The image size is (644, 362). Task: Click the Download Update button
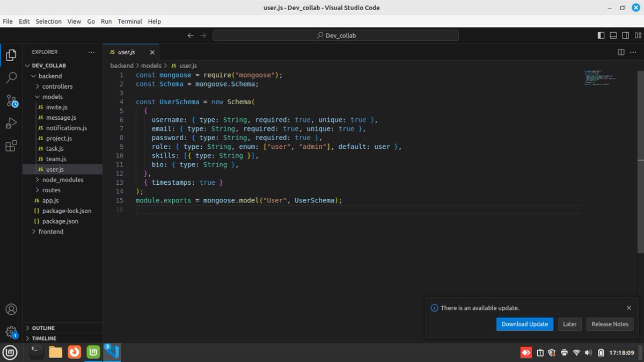coord(525,324)
